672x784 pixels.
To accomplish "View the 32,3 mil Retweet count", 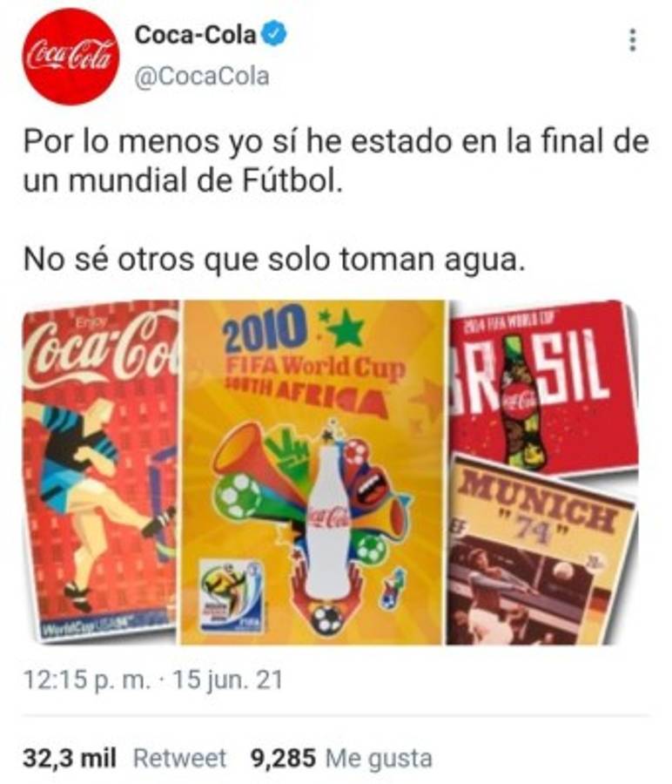I will click(124, 758).
